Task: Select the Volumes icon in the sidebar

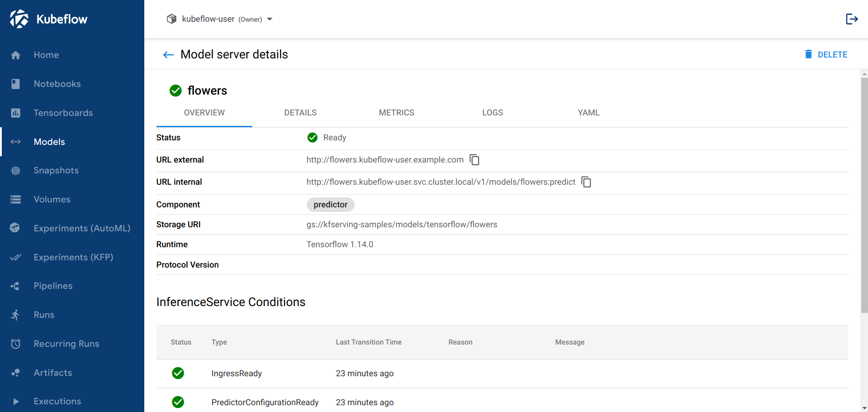Action: coord(16,199)
